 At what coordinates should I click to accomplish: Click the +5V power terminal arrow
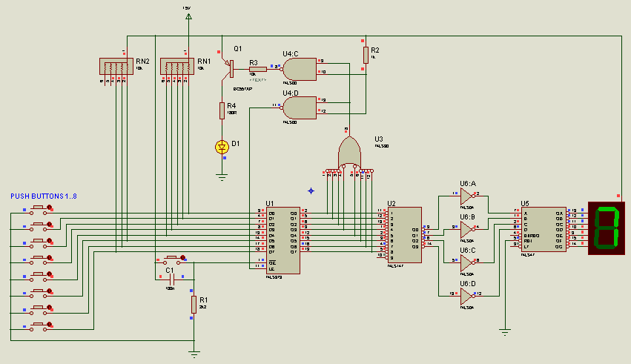click(x=188, y=16)
